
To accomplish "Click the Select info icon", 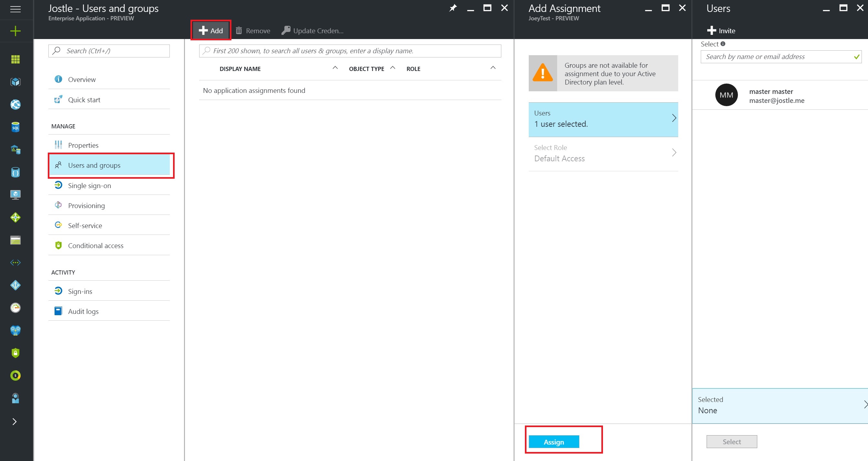I will [x=723, y=44].
